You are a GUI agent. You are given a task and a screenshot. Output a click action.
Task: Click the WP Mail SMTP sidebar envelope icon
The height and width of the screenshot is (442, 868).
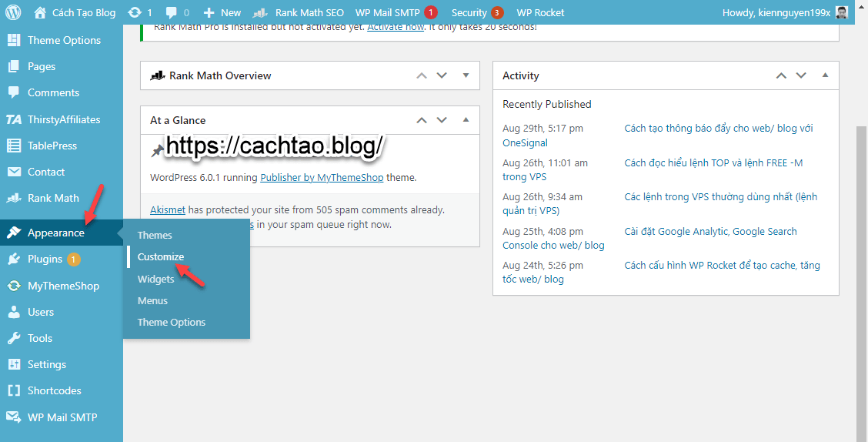14,417
